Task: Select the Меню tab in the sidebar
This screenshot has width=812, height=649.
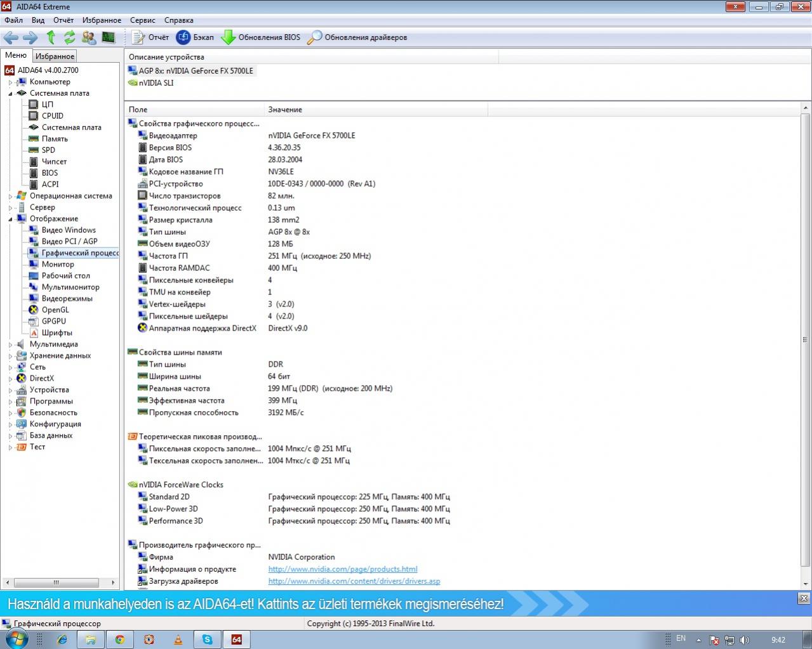Action: (16, 56)
